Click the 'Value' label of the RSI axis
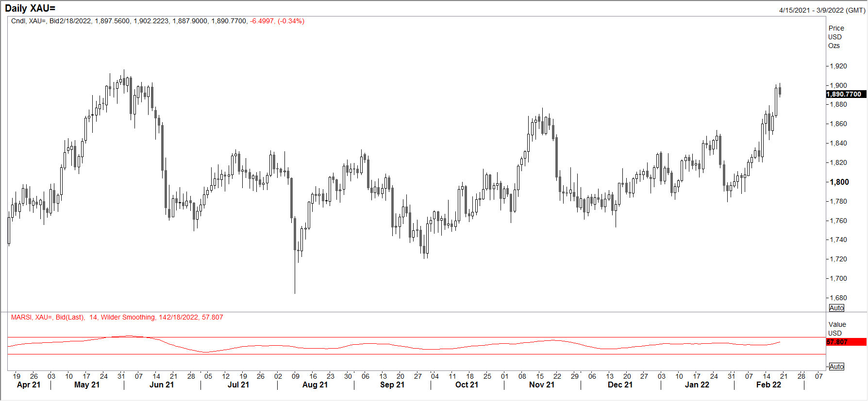 (x=837, y=324)
